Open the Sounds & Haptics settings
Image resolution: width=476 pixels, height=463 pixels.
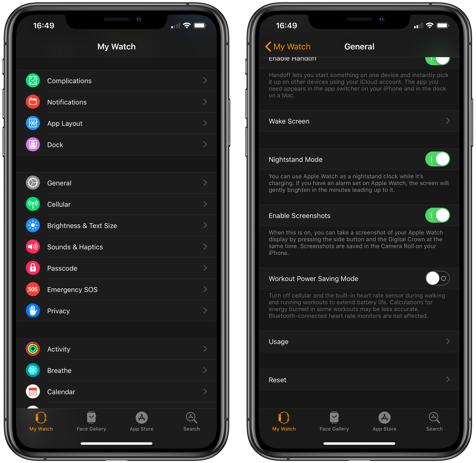click(119, 246)
